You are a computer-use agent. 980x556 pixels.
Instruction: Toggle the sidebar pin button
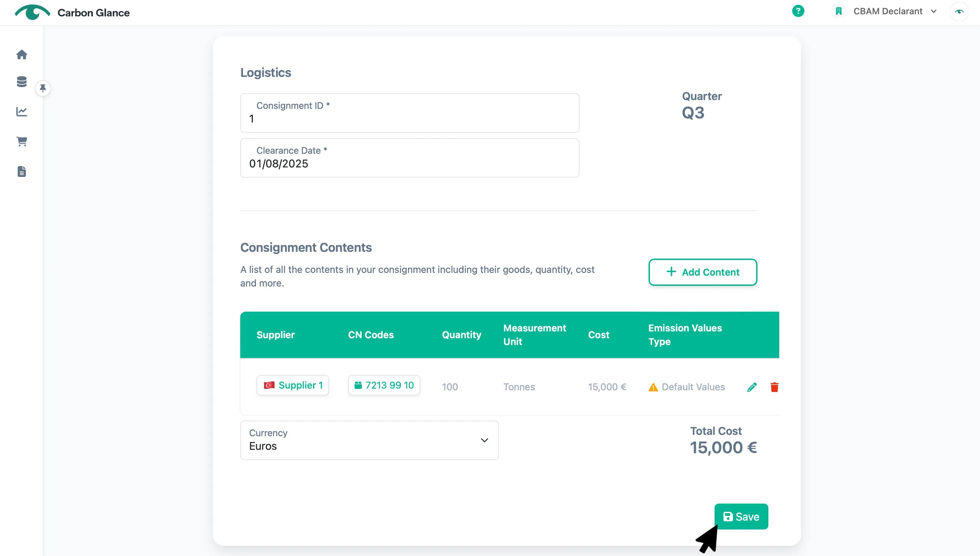pos(43,88)
